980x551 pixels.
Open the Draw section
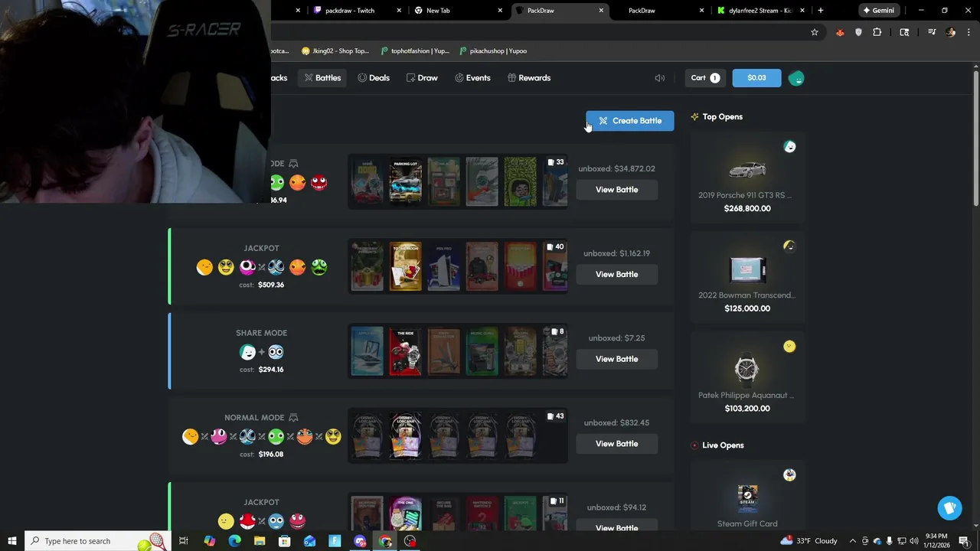click(422, 78)
